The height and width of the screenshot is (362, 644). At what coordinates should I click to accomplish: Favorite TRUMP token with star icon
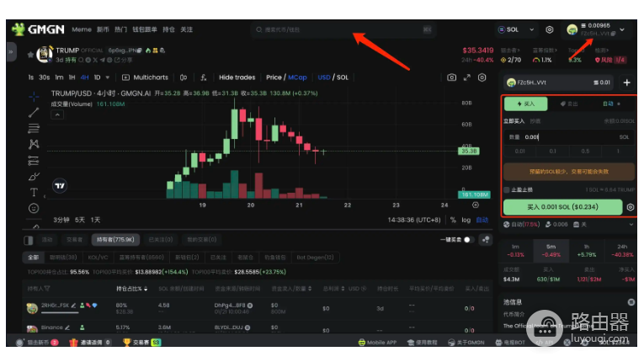[30, 54]
